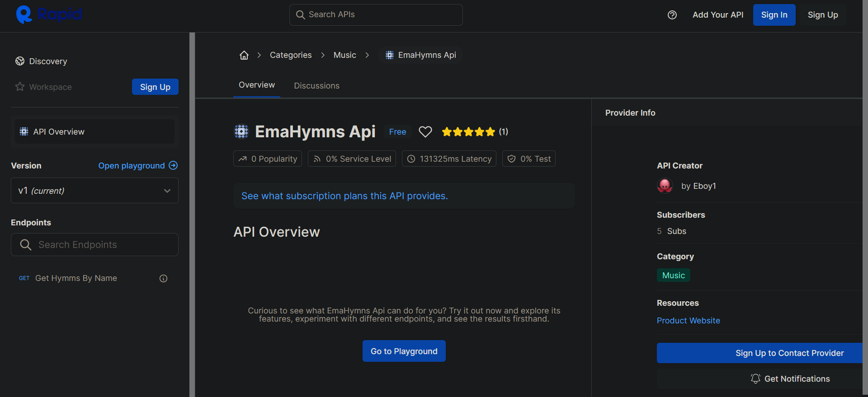Screen dimensions: 868x397
Task: Open Discovery in the sidebar
Action: (48, 61)
